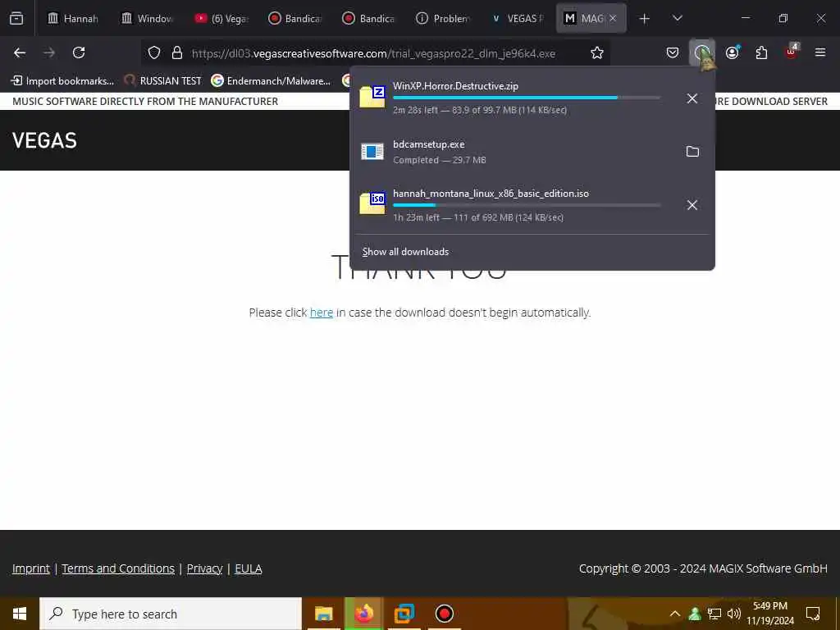Select hannah_montana_linux iso download entry

pyautogui.click(x=514, y=205)
